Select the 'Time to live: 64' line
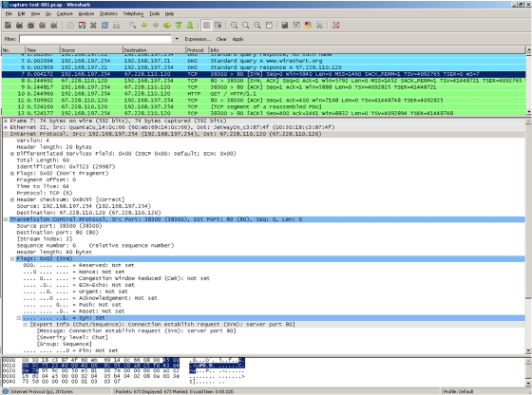The image size is (532, 395). click(43, 186)
